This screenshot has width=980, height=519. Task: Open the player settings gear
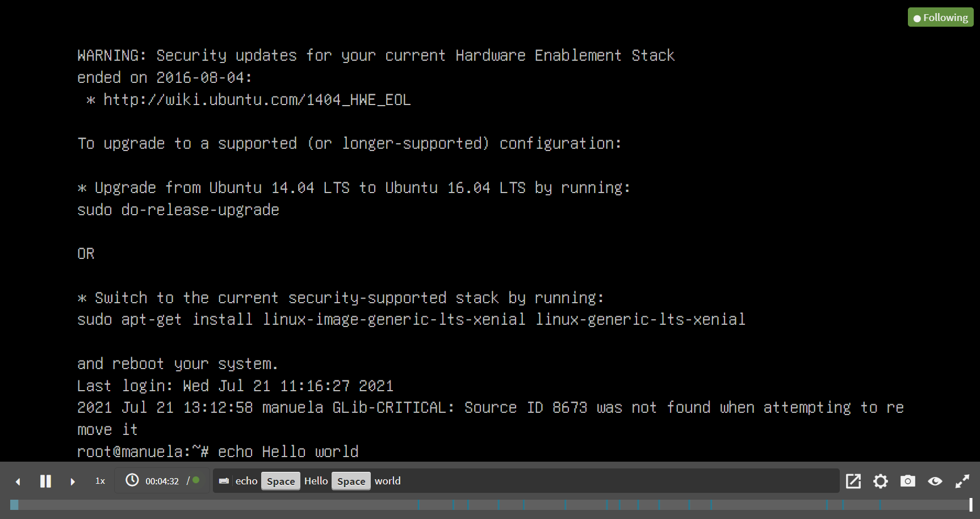click(881, 482)
